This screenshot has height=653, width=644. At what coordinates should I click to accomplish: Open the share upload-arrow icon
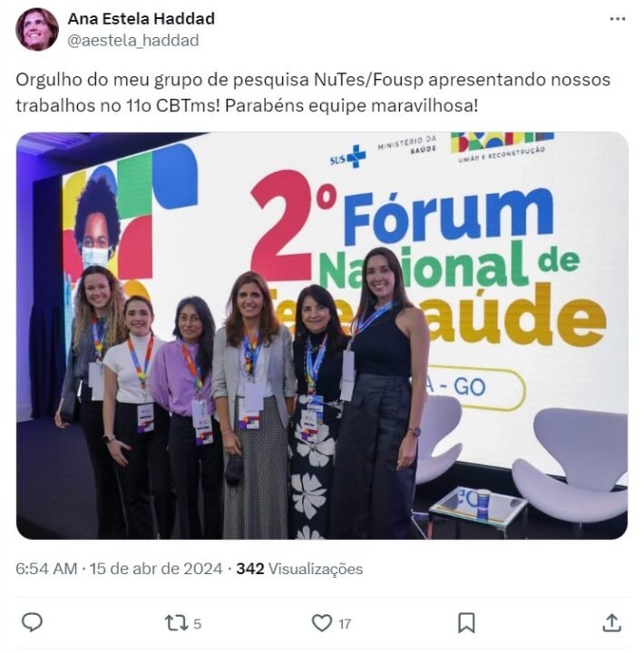(x=611, y=623)
